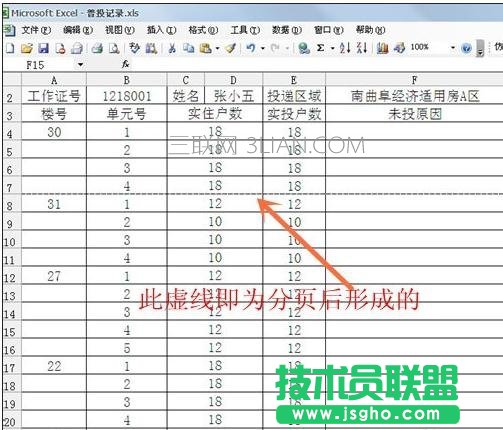Click building number 22 cell
Image resolution: width=503 pixels, height=430 pixels.
coord(54,366)
